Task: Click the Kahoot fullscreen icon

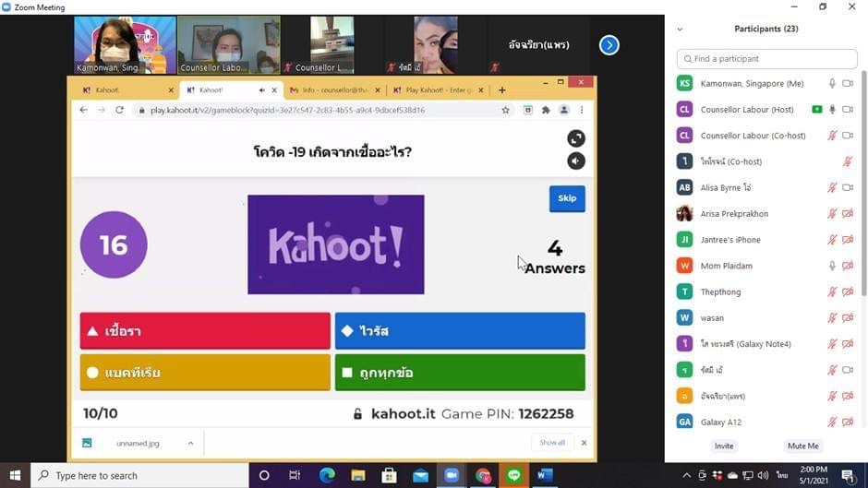Action: 576,138
